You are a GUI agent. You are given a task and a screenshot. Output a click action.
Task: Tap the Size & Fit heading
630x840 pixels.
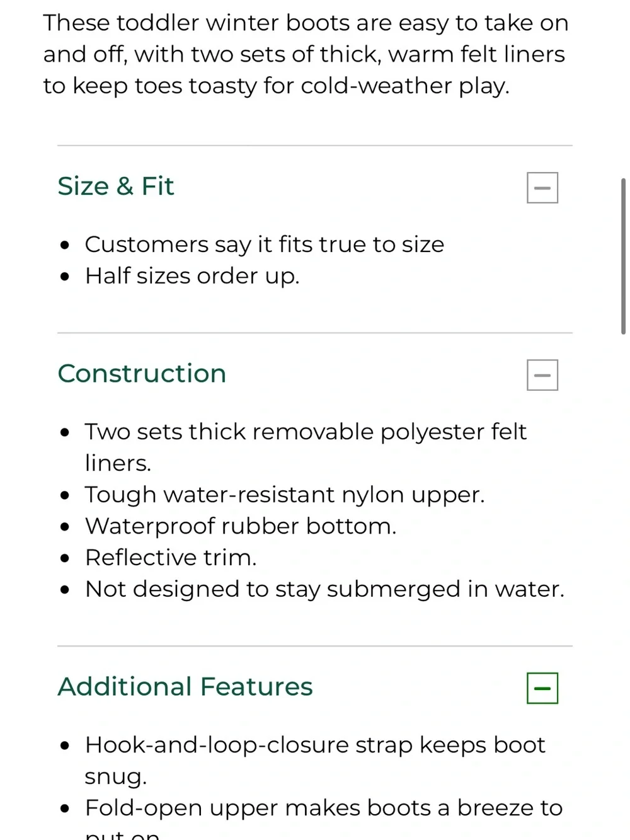pyautogui.click(x=116, y=187)
